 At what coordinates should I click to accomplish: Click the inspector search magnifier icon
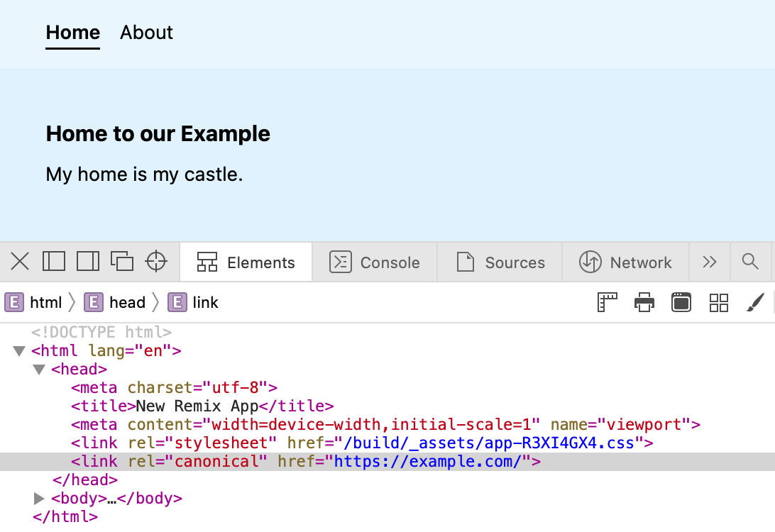pyautogui.click(x=750, y=261)
